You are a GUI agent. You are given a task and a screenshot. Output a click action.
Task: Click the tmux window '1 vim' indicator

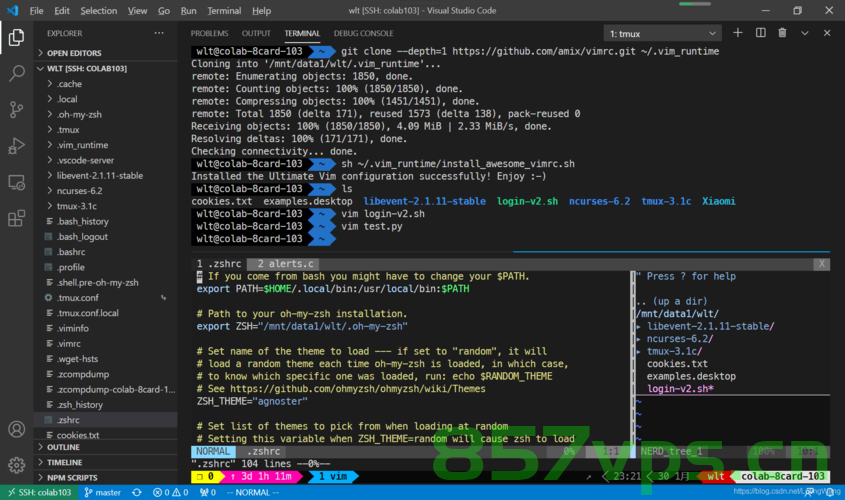pos(333,476)
